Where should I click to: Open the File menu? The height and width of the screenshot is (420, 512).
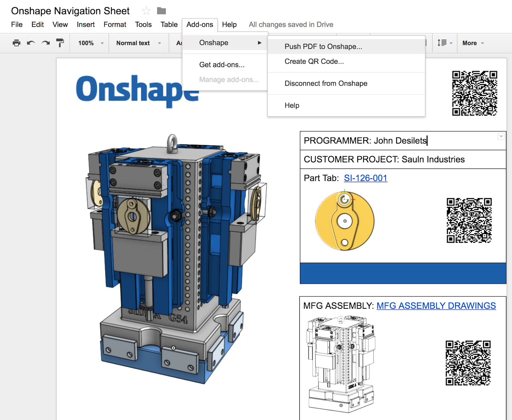tap(17, 25)
